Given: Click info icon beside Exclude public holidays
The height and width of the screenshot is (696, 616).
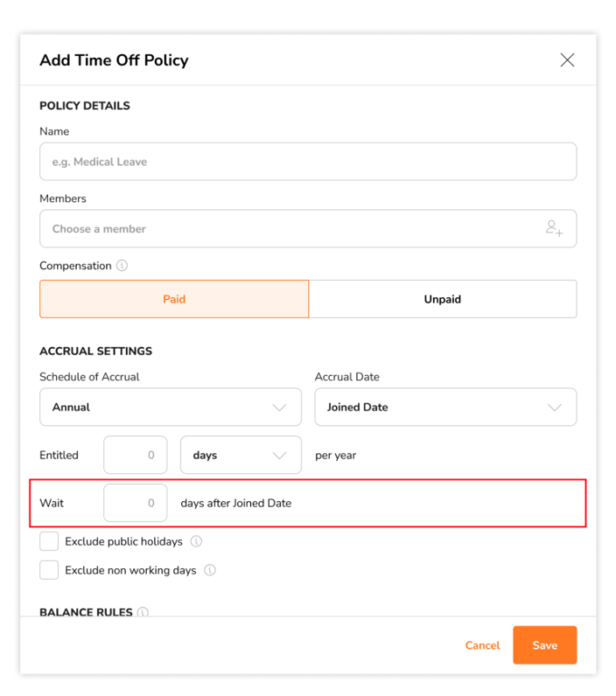Looking at the screenshot, I should (197, 542).
